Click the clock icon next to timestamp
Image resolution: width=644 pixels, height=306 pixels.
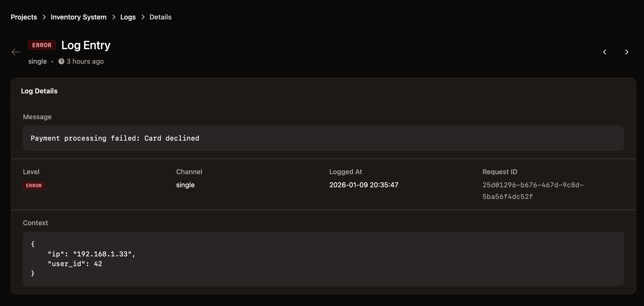pyautogui.click(x=61, y=61)
